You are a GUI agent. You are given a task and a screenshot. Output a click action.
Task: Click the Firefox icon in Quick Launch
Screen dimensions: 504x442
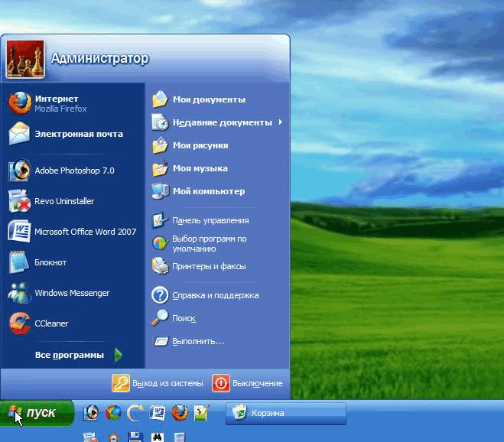(180, 413)
